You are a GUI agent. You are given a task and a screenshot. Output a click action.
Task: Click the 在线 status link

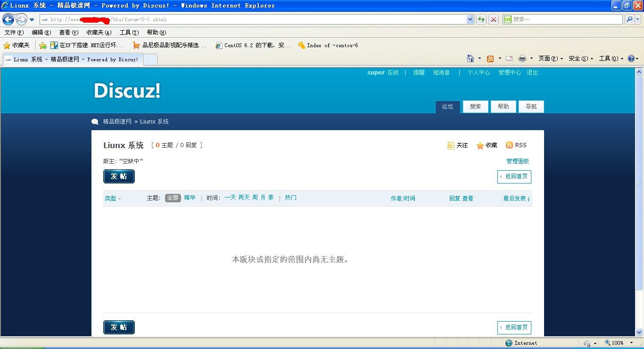(x=393, y=73)
